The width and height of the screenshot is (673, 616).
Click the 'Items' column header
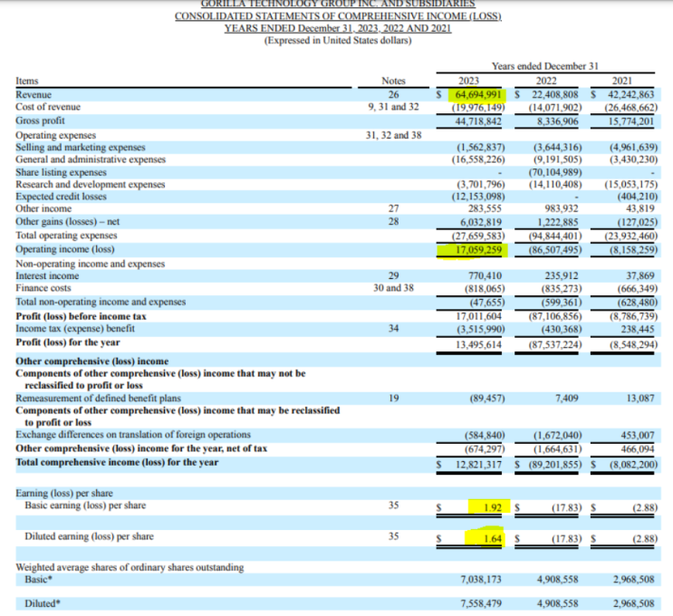point(26,81)
